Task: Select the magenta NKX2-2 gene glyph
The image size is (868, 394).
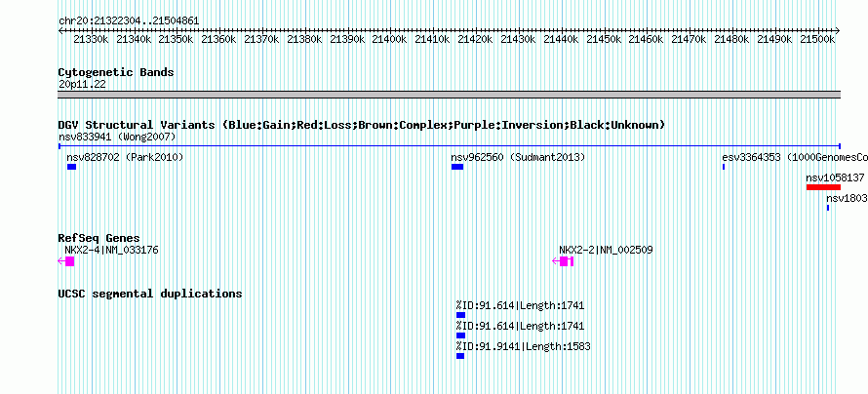Action: pos(563,261)
